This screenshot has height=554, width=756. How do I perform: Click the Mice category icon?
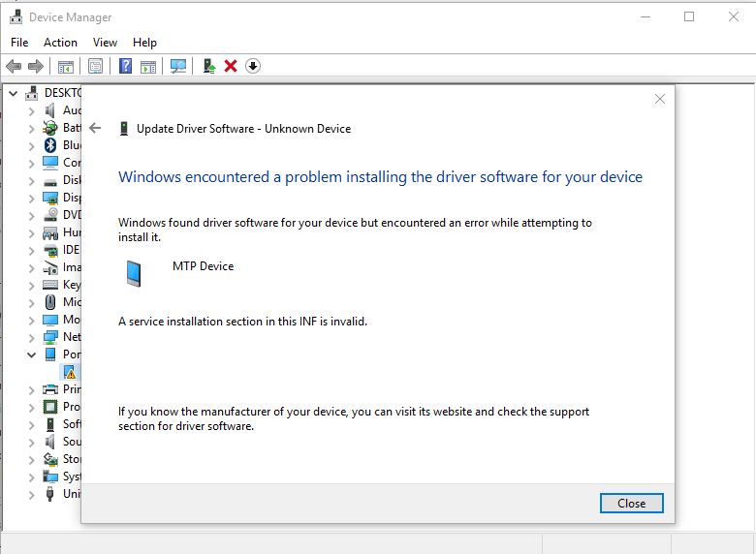(50, 302)
